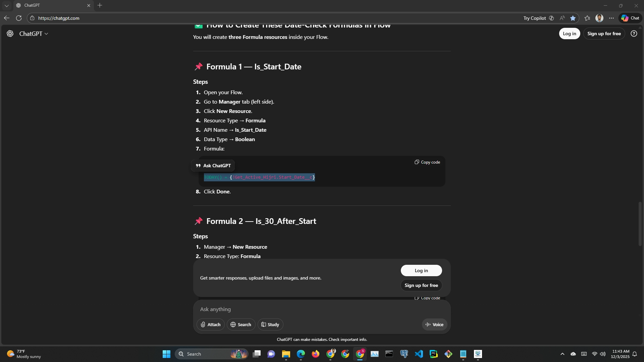
Task: Start Voice mode
Action: [x=434, y=324]
